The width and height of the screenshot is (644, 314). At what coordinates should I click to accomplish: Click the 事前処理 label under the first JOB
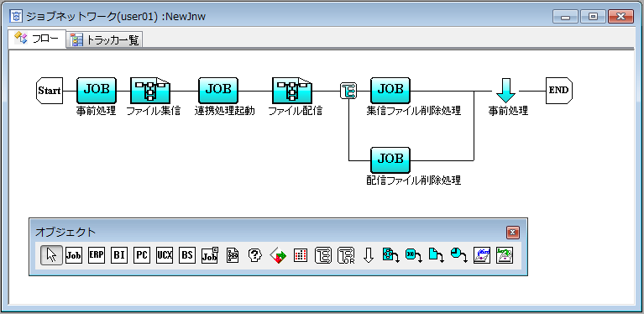pos(96,111)
